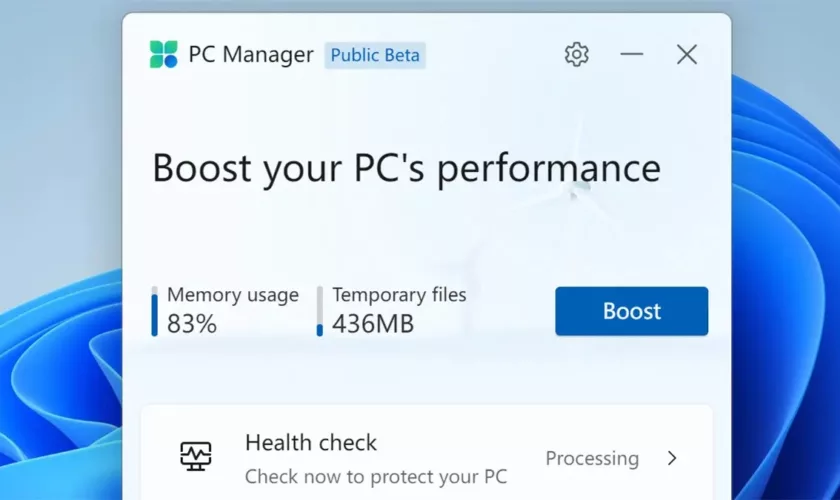
Task: Expand Health check using the chevron arrow
Action: click(x=672, y=458)
